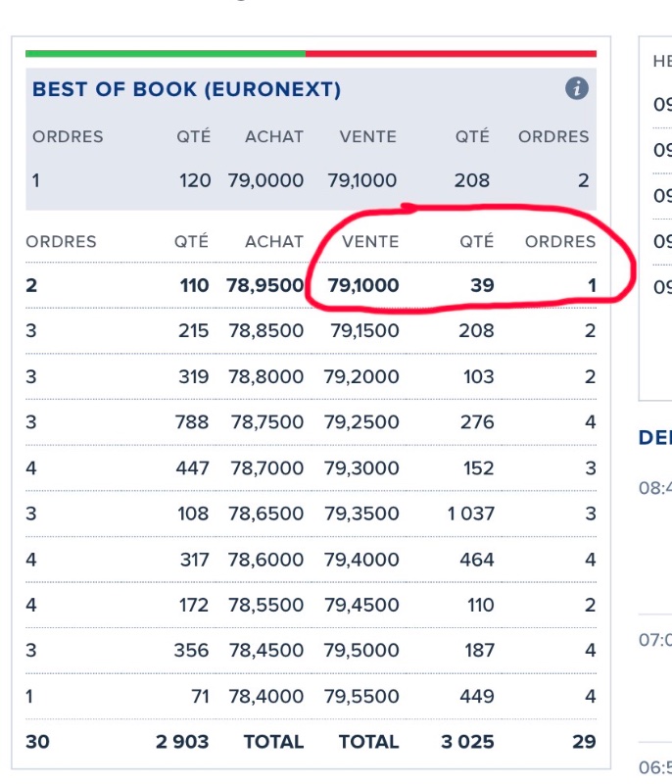Click the BEST OF BOOK (EURONEXT) title

coord(186,90)
